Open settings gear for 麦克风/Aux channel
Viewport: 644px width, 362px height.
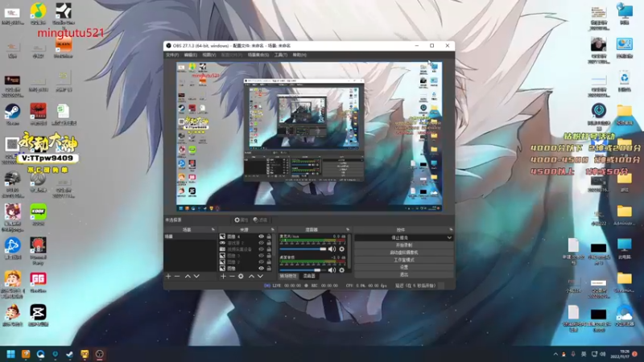[341, 249]
